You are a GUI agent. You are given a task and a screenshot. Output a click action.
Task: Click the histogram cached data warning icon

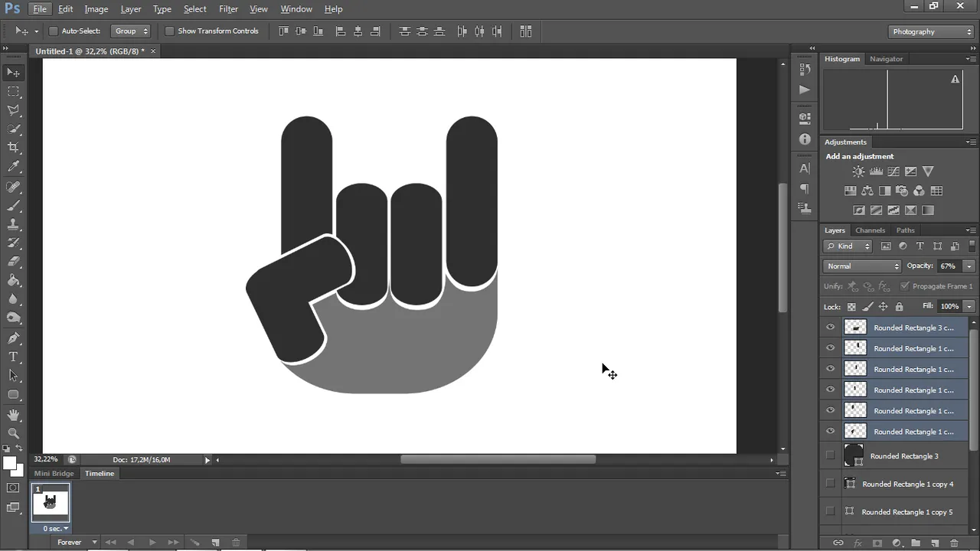(955, 79)
